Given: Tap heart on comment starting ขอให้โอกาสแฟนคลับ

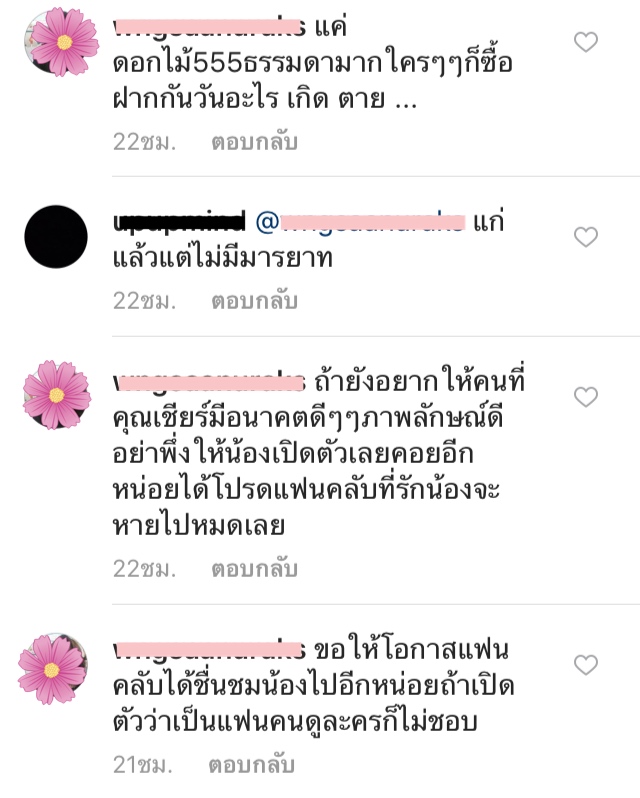Looking at the screenshot, I should tap(586, 665).
